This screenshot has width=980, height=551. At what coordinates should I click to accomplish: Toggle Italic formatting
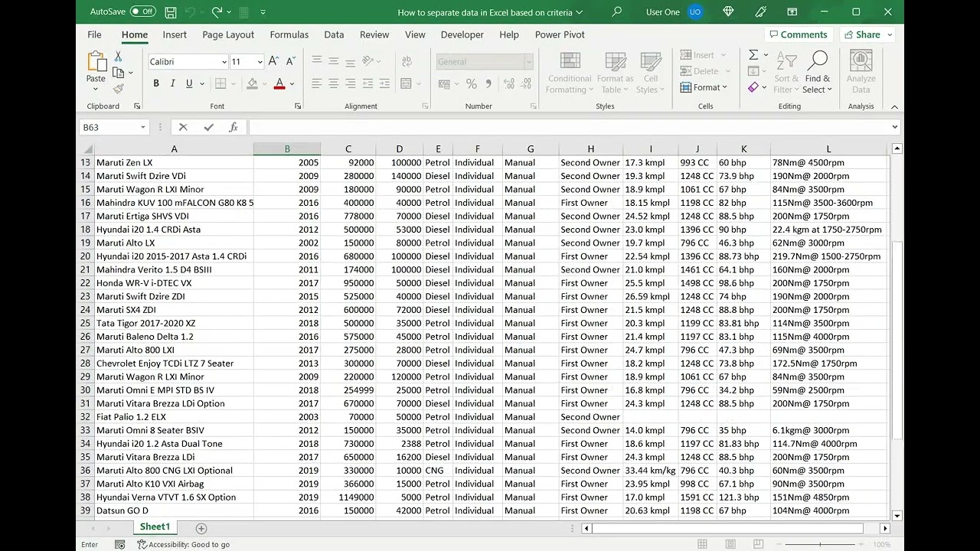pyautogui.click(x=172, y=83)
